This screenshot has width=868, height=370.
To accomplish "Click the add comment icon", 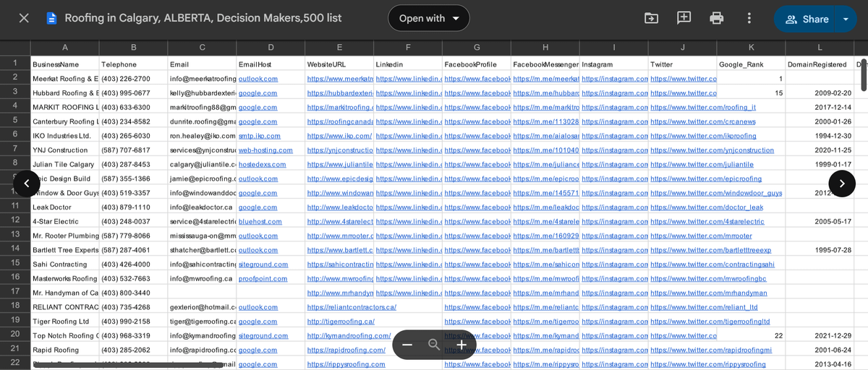I will coord(684,18).
